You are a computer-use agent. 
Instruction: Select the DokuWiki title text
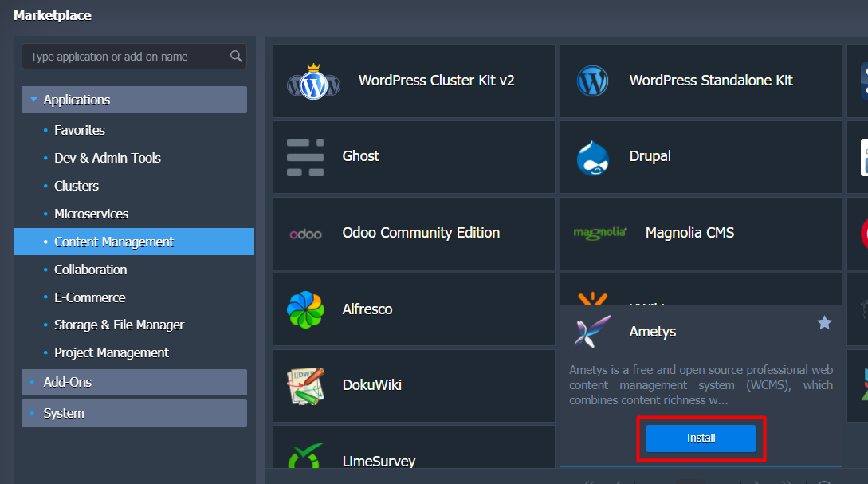tap(372, 385)
